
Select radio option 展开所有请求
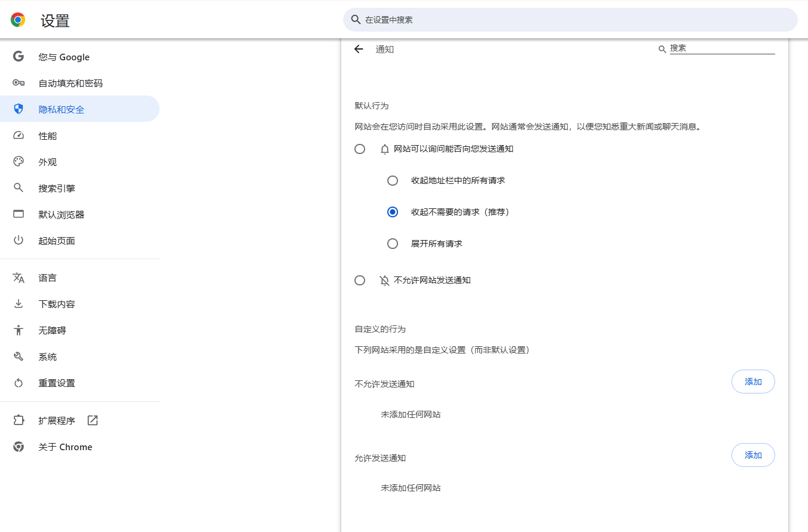[x=393, y=244]
